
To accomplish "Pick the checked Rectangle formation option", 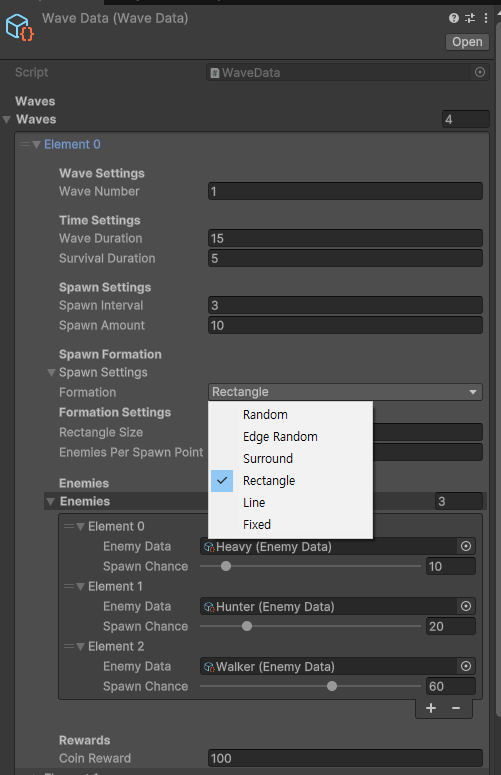I will click(x=291, y=480).
